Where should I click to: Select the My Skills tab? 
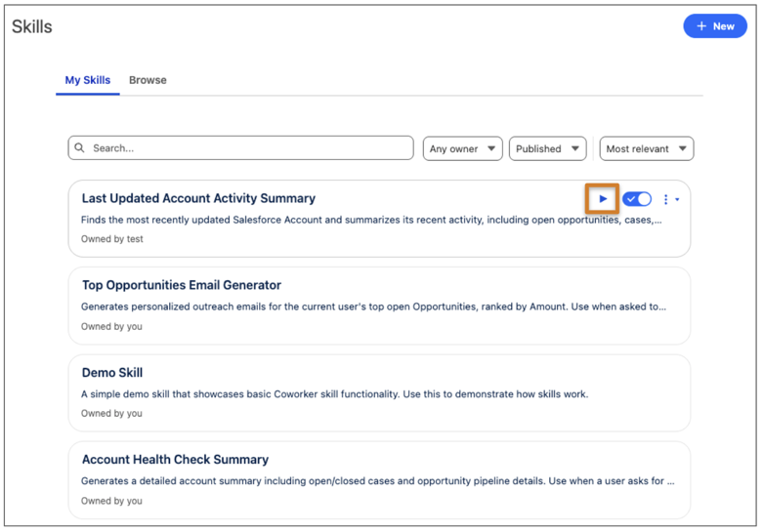click(x=88, y=80)
